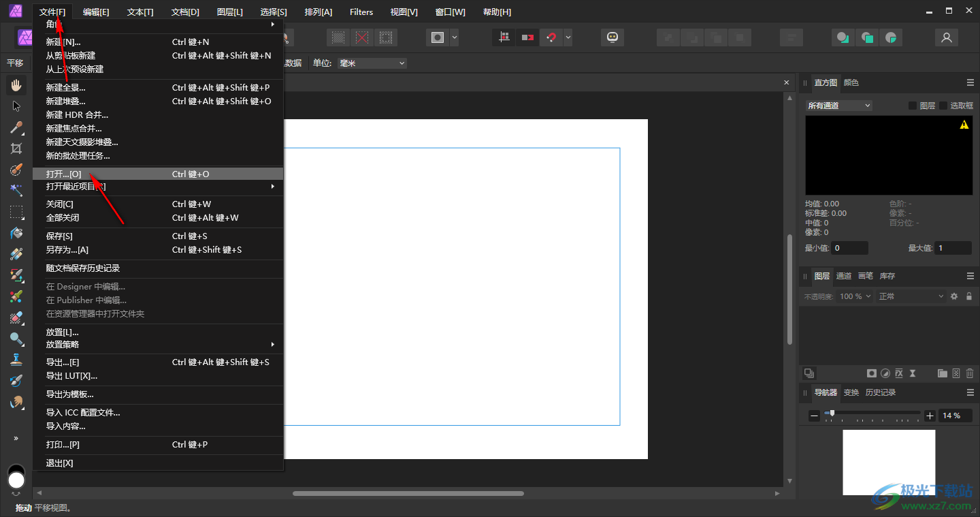980x517 pixels.
Task: Select the Move (arrow) tool
Action: click(16, 106)
